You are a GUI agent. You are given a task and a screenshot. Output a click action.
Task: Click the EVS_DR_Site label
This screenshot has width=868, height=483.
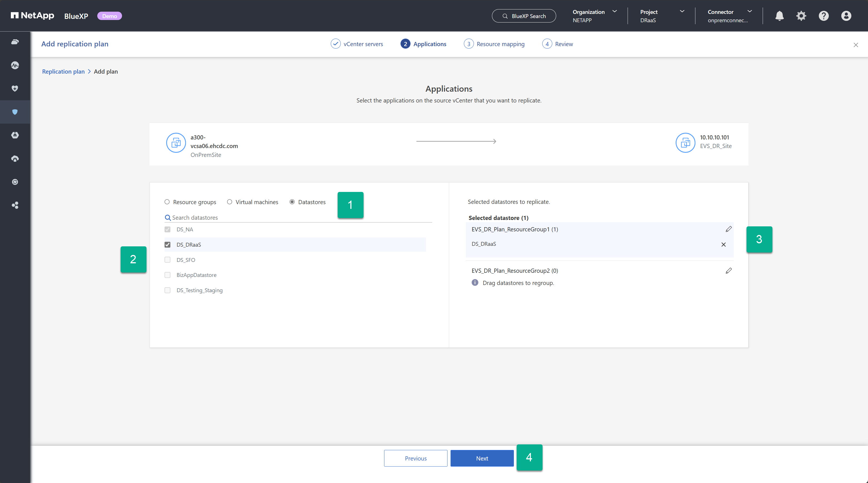(716, 146)
